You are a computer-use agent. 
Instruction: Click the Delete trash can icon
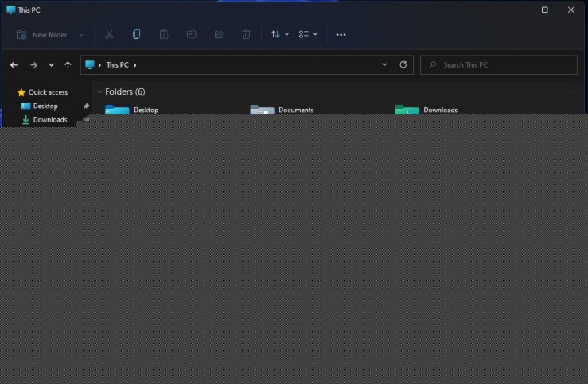point(247,35)
